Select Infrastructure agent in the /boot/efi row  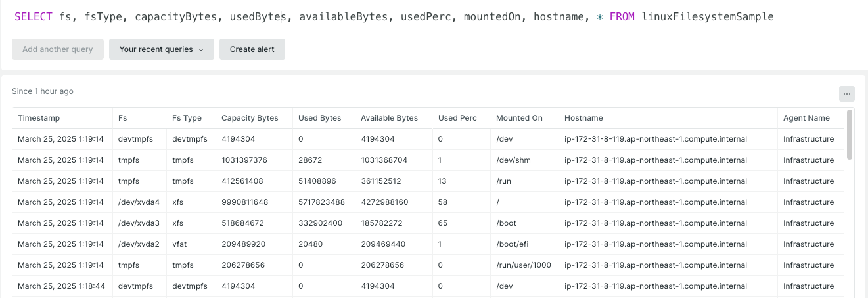(809, 244)
